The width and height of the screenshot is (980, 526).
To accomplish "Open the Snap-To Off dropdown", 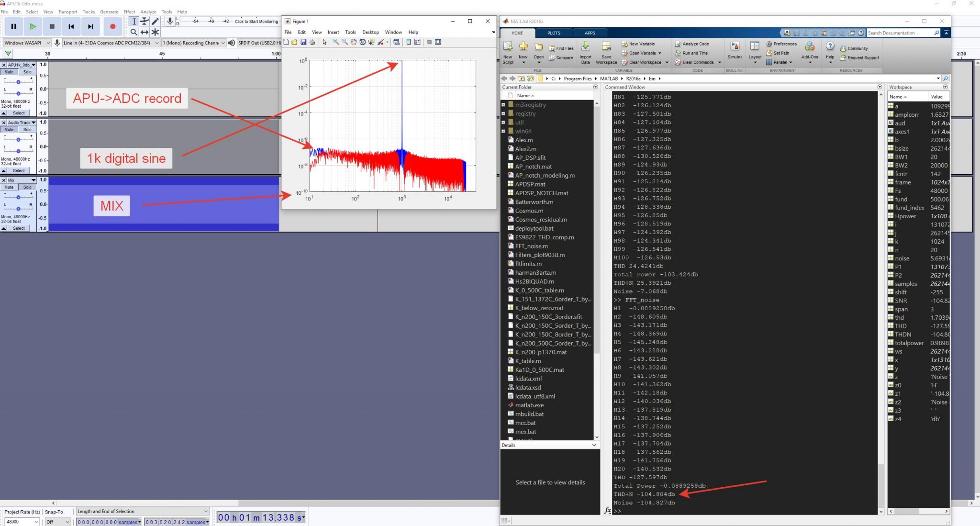I will (x=57, y=522).
